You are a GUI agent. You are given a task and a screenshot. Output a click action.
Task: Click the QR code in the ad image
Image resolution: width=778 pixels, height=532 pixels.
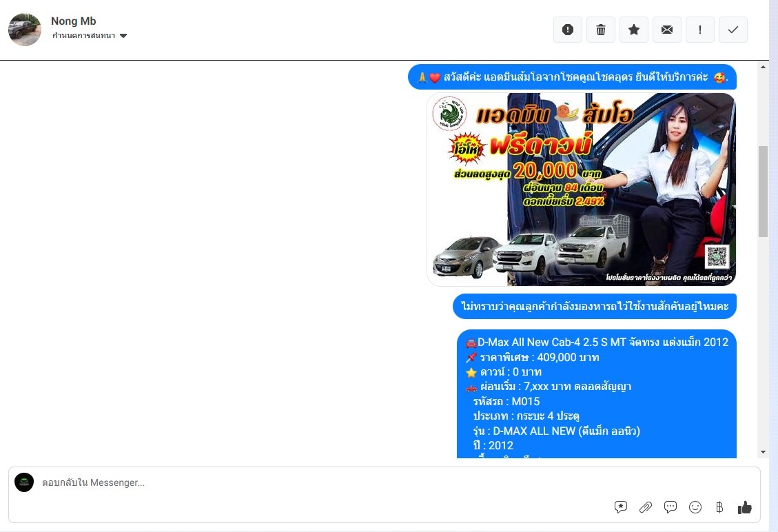click(x=717, y=256)
